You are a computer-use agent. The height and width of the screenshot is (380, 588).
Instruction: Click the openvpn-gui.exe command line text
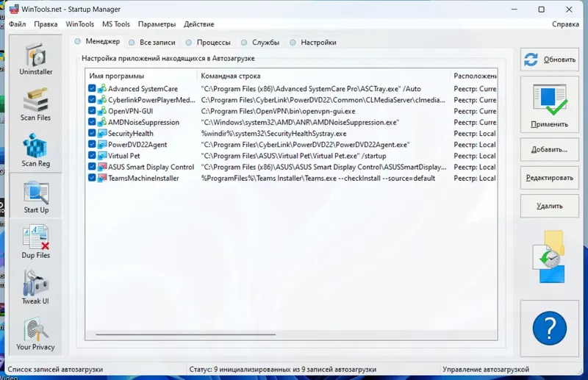[x=278, y=111]
